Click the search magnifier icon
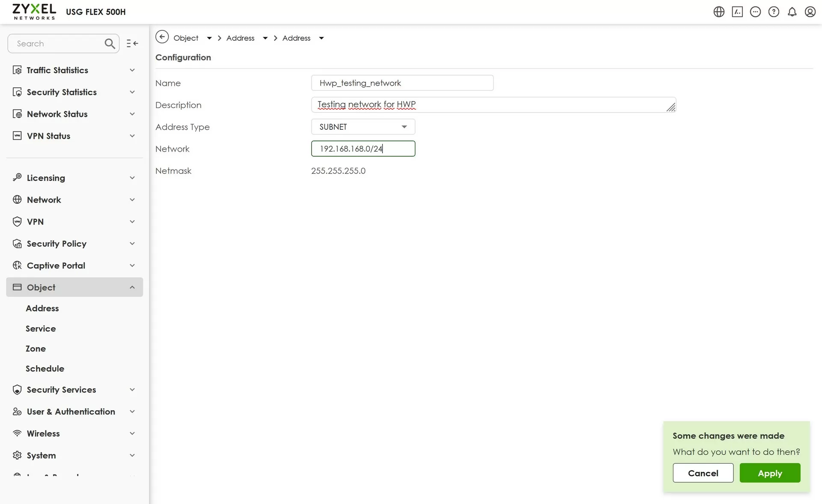This screenshot has height=504, width=822. point(110,43)
